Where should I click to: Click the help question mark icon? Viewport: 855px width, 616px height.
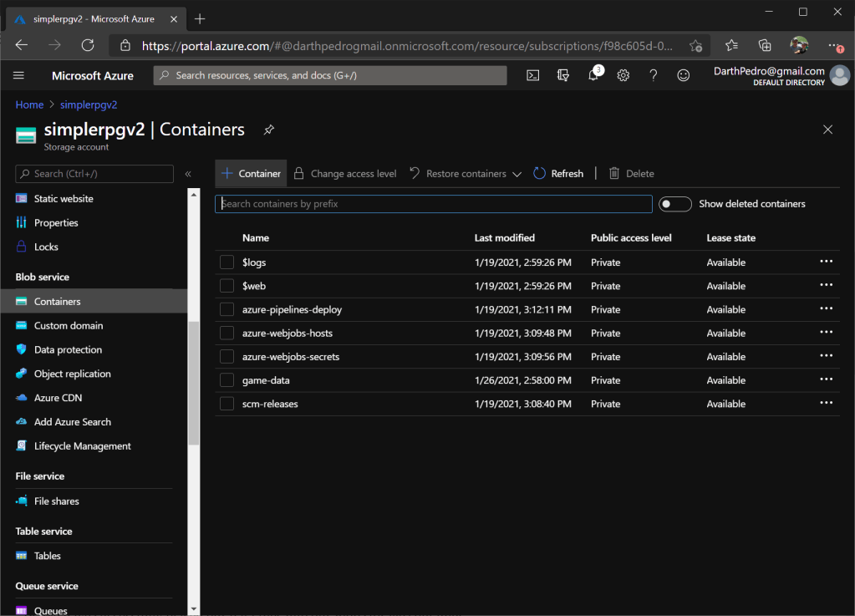click(x=653, y=75)
